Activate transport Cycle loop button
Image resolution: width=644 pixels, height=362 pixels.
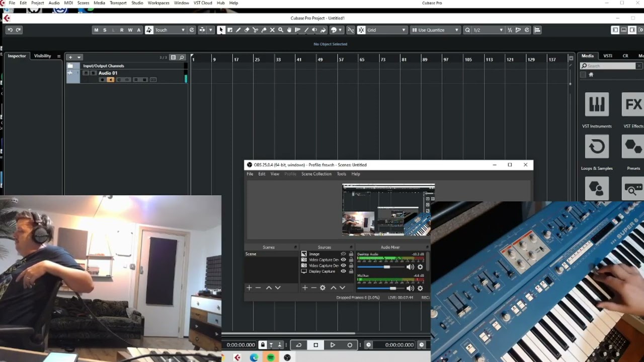click(298, 345)
